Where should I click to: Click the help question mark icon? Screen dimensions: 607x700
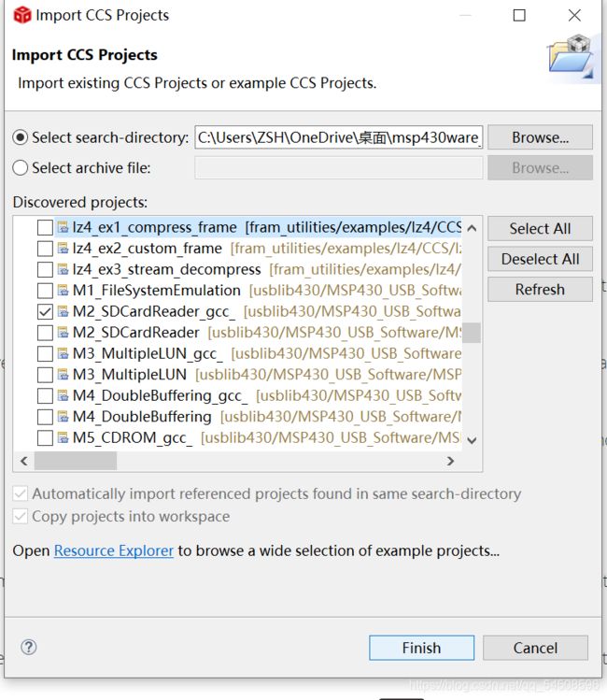pos(28,647)
